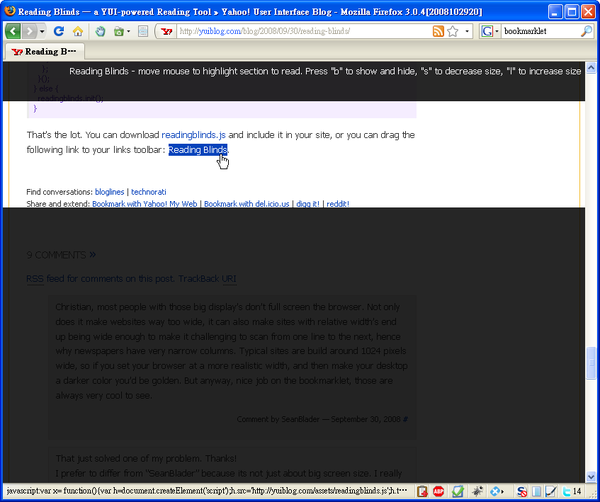This screenshot has height=502, width=600.
Task: Click the vertical scrollbar thumb
Action: [591, 363]
